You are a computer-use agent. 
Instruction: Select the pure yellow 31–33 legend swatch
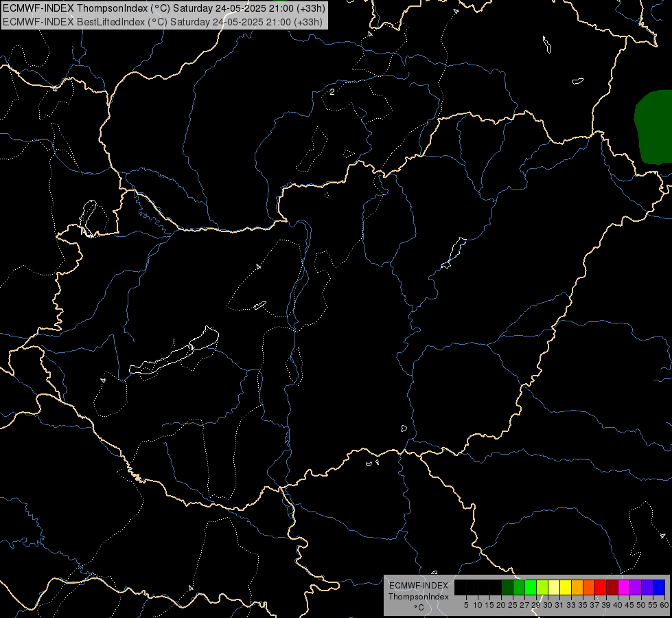(x=566, y=587)
